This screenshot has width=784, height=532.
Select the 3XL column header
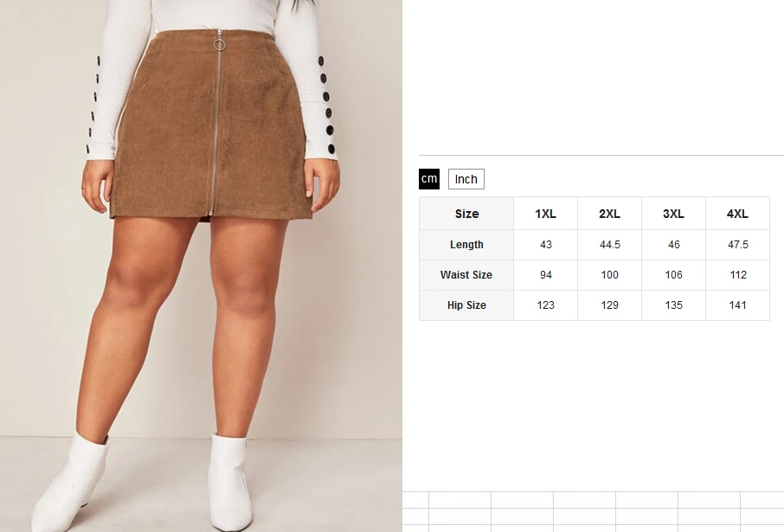click(x=673, y=214)
